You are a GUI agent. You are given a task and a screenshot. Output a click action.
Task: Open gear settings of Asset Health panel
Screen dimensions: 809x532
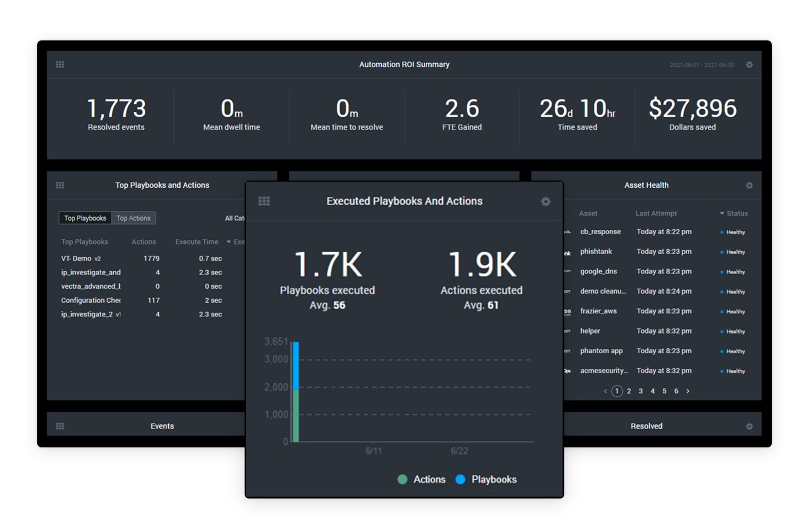(x=749, y=186)
